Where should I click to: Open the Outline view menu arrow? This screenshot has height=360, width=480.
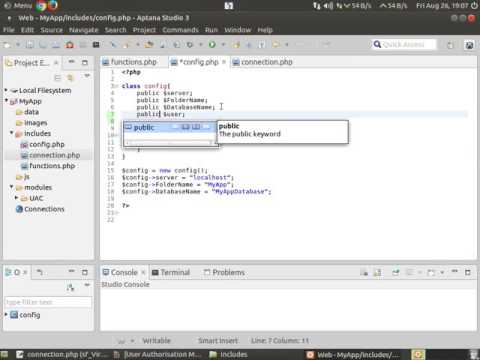(87, 285)
